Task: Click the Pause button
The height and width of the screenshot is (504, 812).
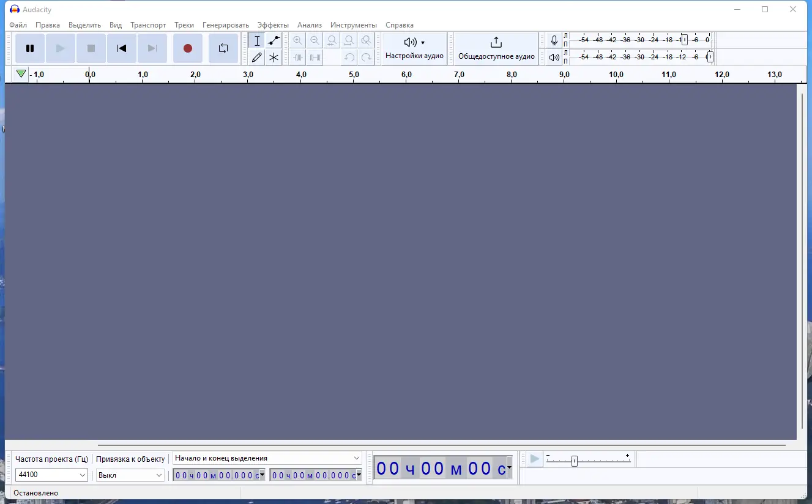Action: coord(30,48)
